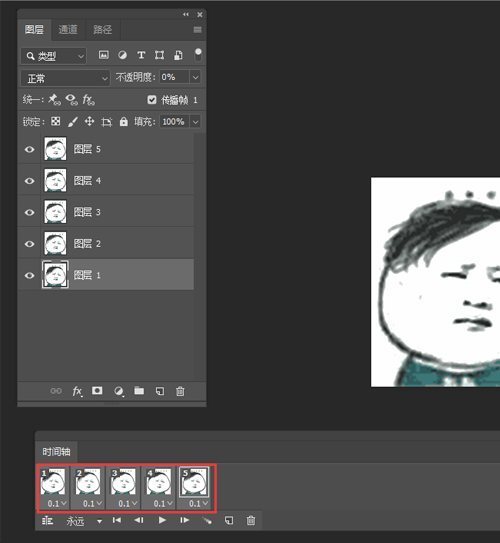Image resolution: width=500 pixels, height=543 pixels.
Task: Select frame 3 in the timeline
Action: click(124, 488)
